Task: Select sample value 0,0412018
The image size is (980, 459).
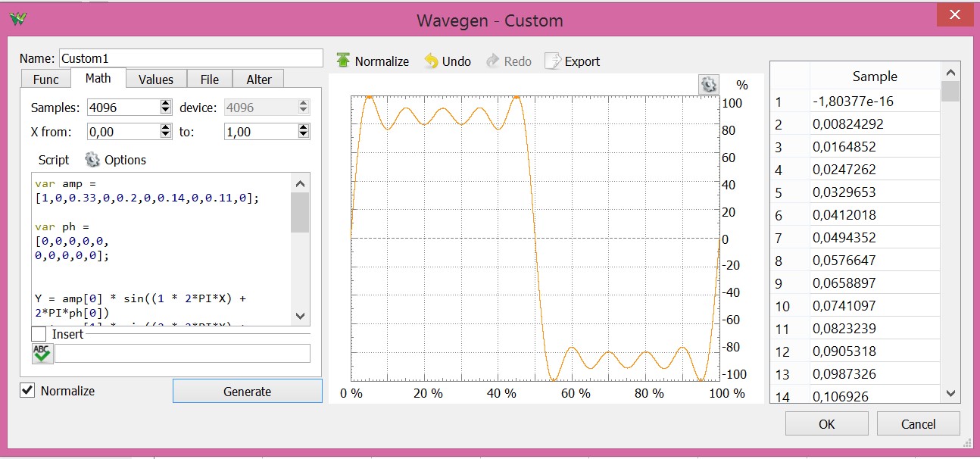Action: [x=875, y=214]
